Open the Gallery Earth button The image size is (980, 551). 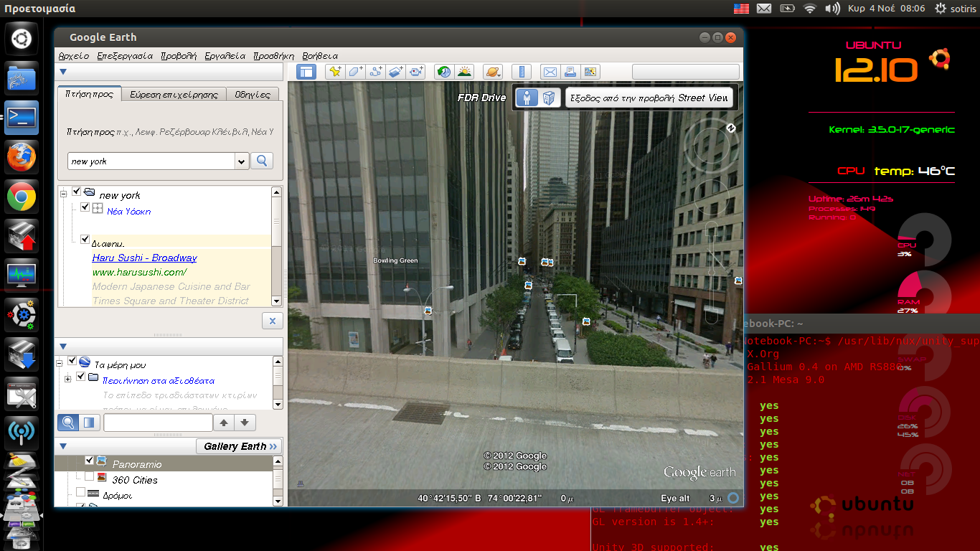point(239,446)
